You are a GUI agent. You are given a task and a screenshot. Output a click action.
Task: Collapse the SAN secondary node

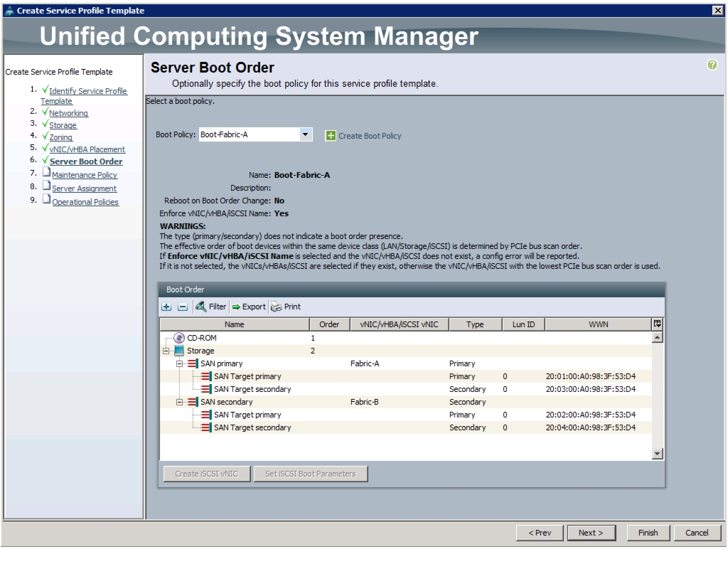tap(179, 403)
